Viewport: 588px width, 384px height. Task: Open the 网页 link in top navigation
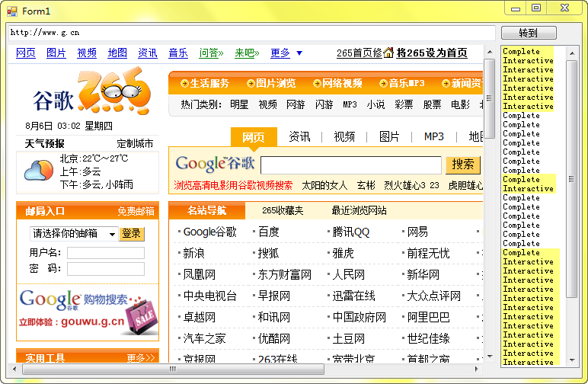25,53
